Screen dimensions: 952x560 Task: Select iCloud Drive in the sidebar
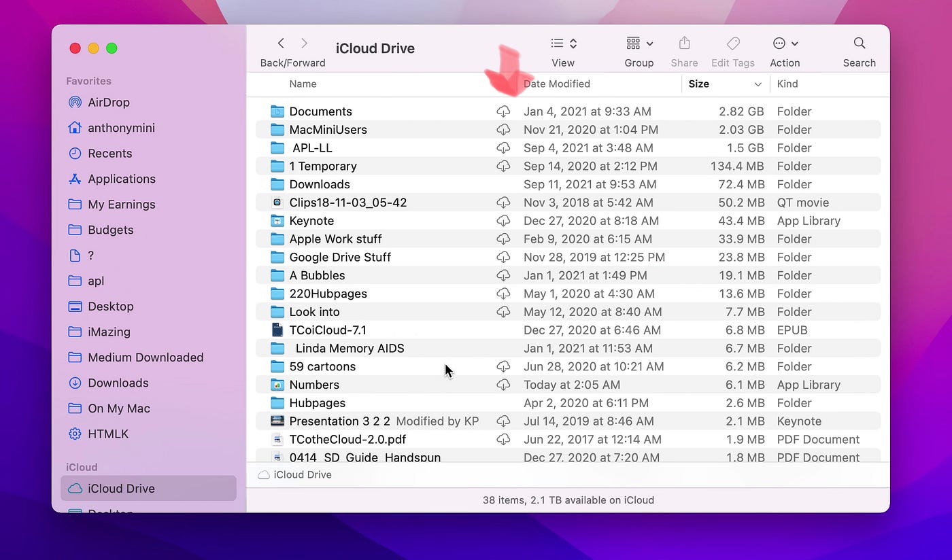(x=148, y=488)
